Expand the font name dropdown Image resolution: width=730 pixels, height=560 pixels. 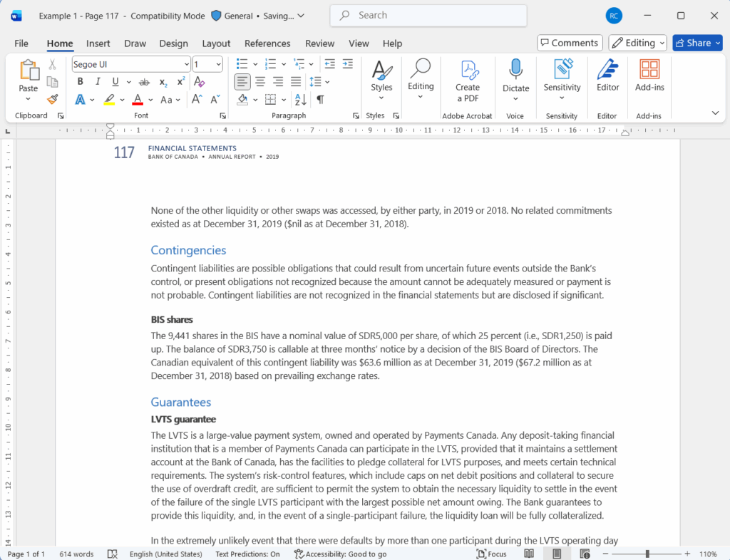click(x=187, y=64)
